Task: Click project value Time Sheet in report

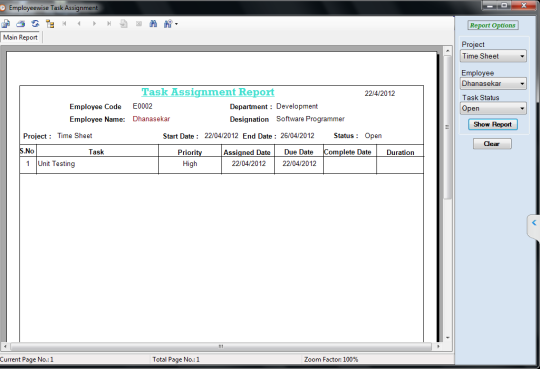Action: (75, 135)
